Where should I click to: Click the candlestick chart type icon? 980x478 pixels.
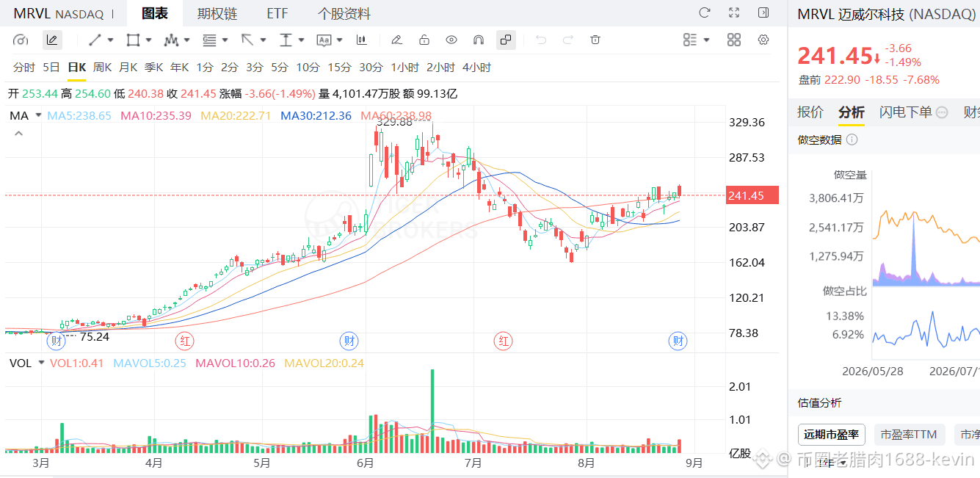pyautogui.click(x=362, y=40)
